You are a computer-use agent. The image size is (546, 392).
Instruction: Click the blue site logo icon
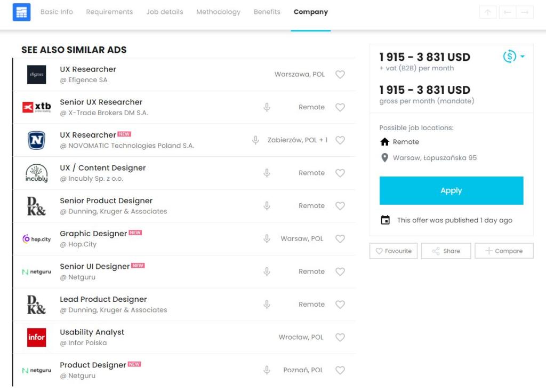pos(21,12)
